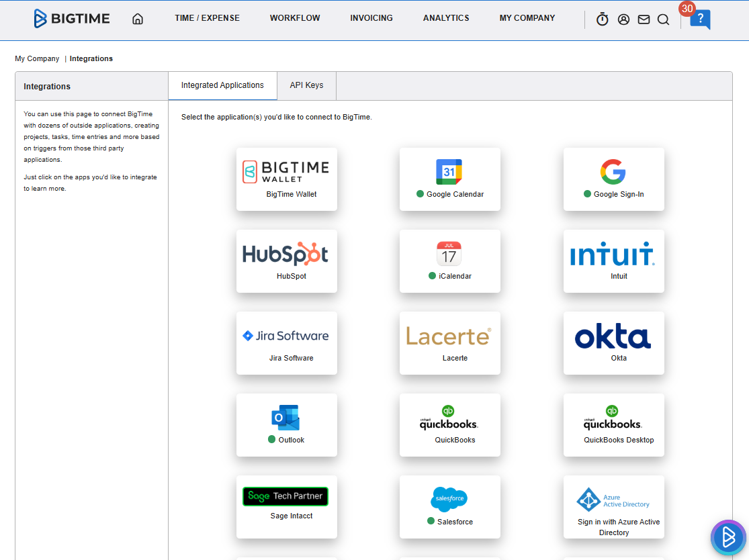Screen dimensions: 749x560
Task: Click the "Sage Intacct" label text
Action: pyautogui.click(x=292, y=516)
